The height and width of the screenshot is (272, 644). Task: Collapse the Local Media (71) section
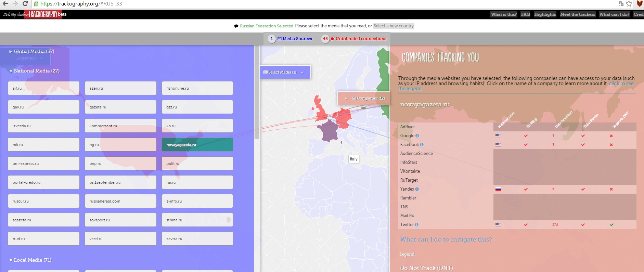30,260
